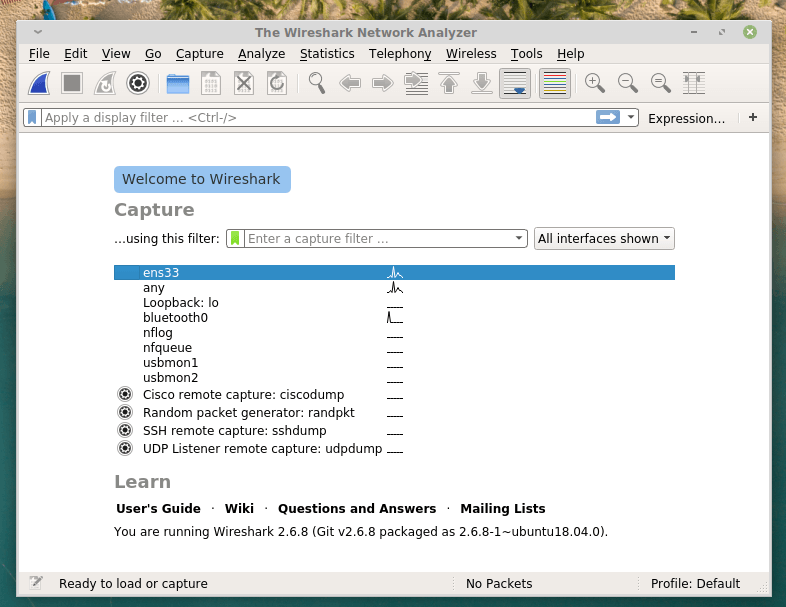786x607 pixels.
Task: Open the User's Guide link
Action: (158, 509)
